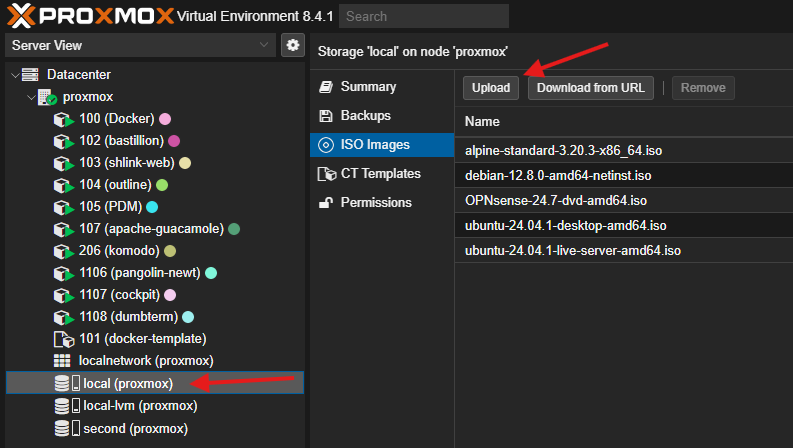Select the proxmox node label
This screenshot has height=448, width=793.
click(x=88, y=97)
